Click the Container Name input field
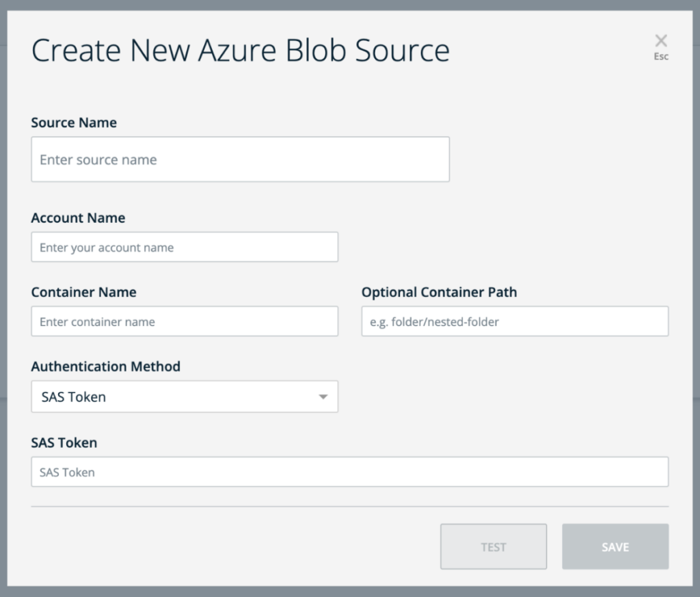Screen dimensions: 700x597 pyautogui.click(x=185, y=321)
